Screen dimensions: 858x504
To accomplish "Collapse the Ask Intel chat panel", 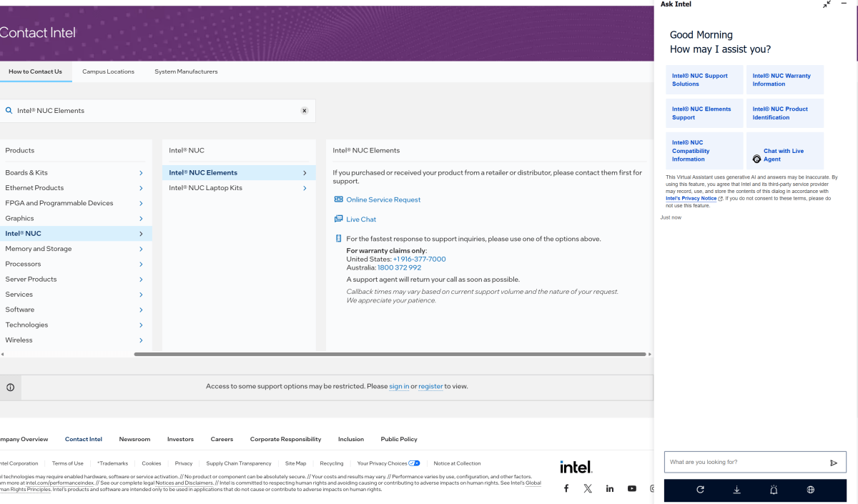I will coord(827,4).
